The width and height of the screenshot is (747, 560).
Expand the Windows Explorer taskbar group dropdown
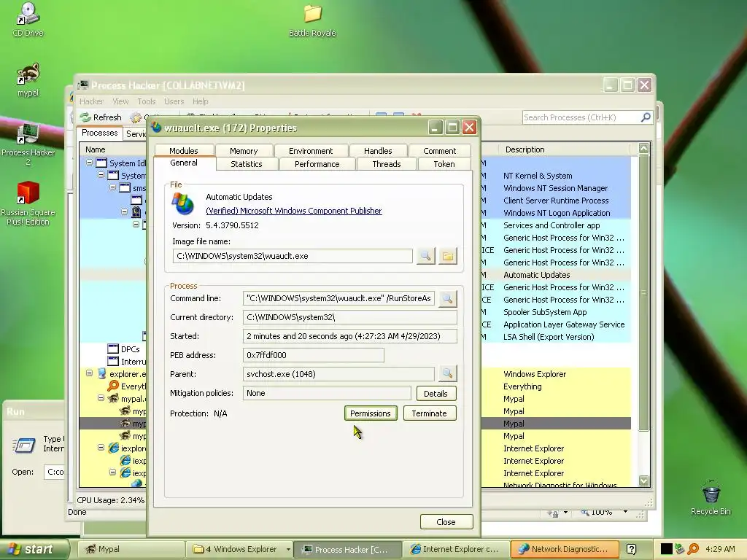(287, 549)
